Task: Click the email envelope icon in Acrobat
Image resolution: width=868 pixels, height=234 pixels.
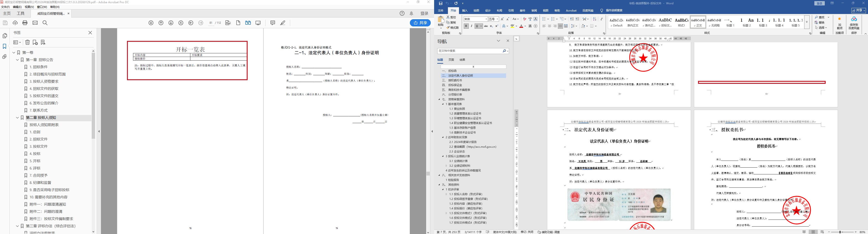Action: 35,23
